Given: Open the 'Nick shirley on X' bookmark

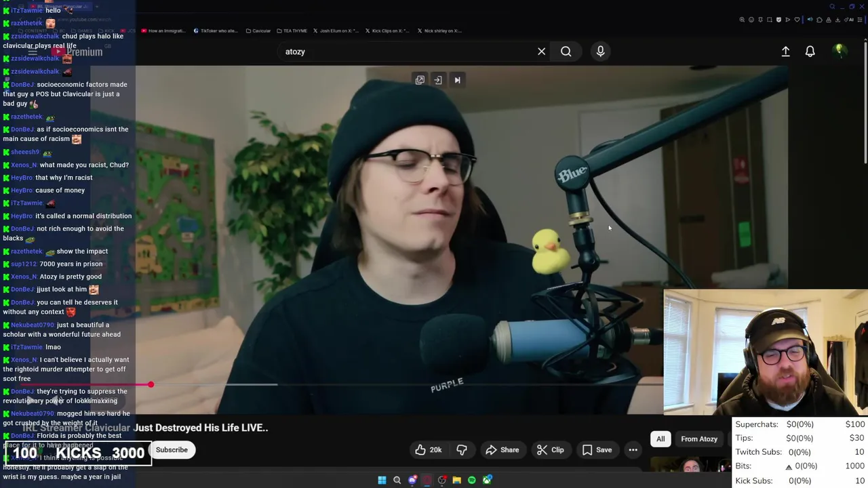Looking at the screenshot, I should coord(439,30).
